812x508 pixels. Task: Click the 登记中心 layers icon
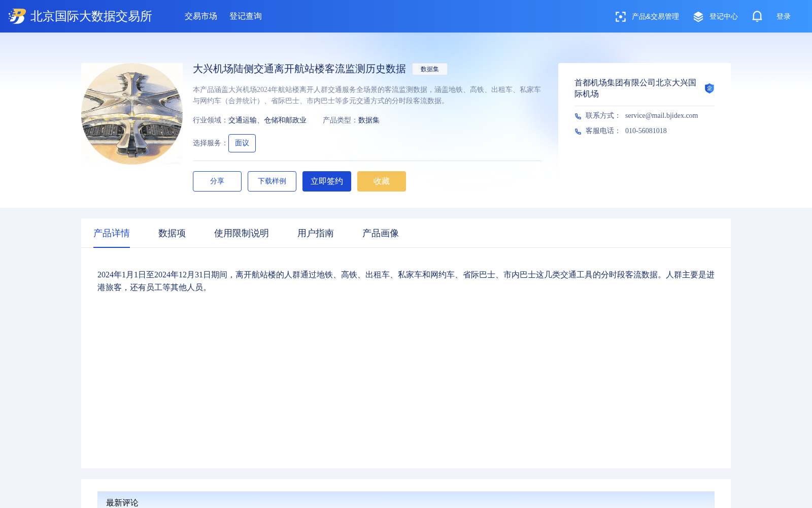pos(698,17)
